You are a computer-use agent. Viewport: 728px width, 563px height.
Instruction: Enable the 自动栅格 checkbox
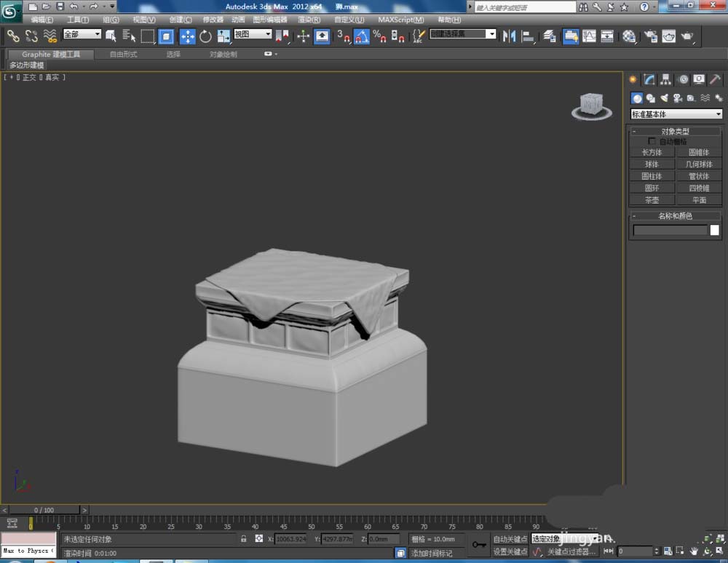click(x=652, y=141)
